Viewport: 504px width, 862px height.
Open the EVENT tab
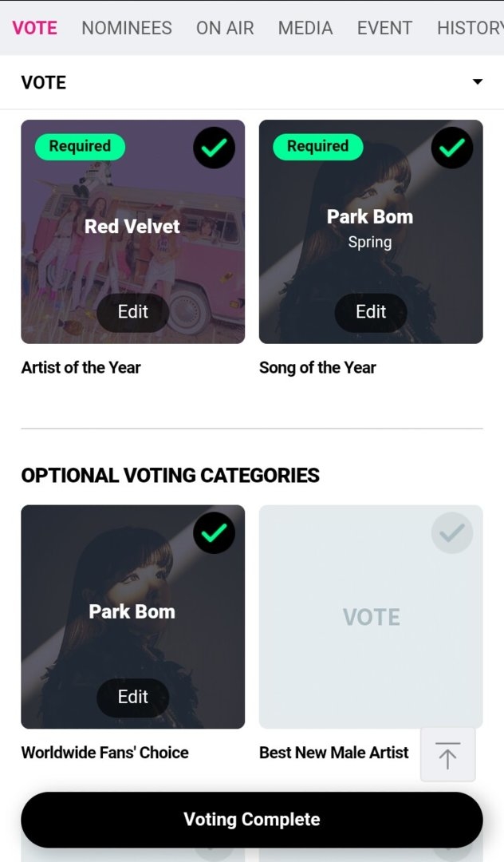[385, 27]
